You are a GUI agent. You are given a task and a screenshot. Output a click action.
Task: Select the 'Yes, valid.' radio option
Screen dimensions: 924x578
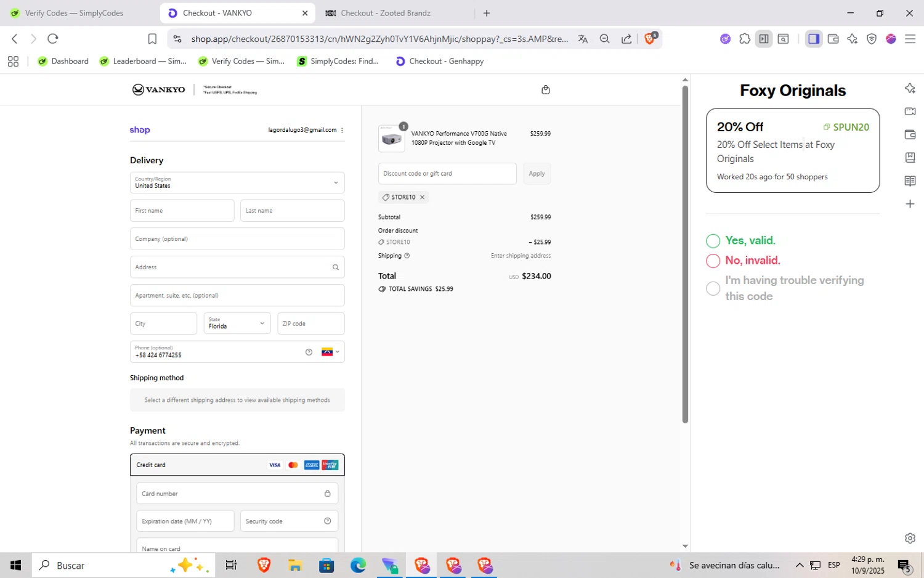coord(713,241)
